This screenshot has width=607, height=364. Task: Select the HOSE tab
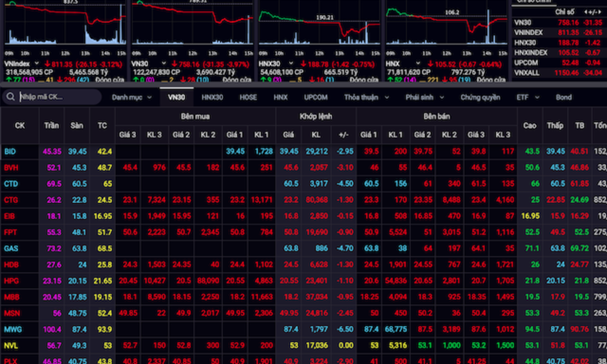tap(248, 97)
